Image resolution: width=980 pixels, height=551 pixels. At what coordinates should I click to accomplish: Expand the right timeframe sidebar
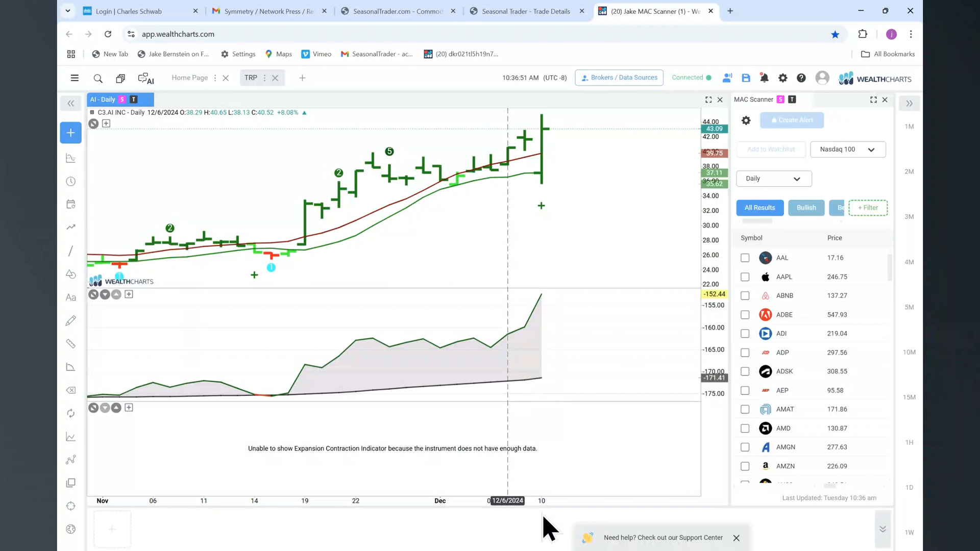(909, 104)
